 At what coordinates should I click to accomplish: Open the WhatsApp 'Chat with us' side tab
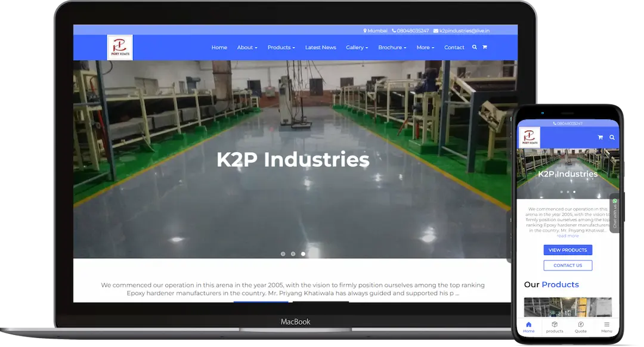(615, 213)
